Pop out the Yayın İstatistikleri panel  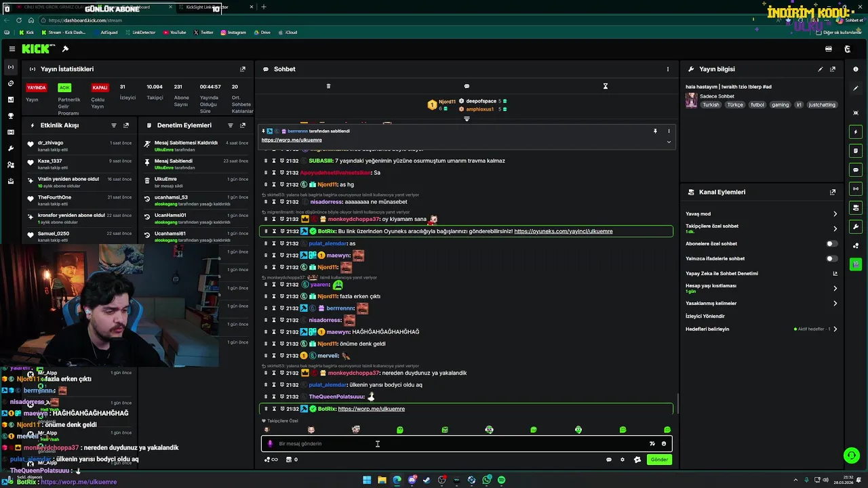pos(243,69)
